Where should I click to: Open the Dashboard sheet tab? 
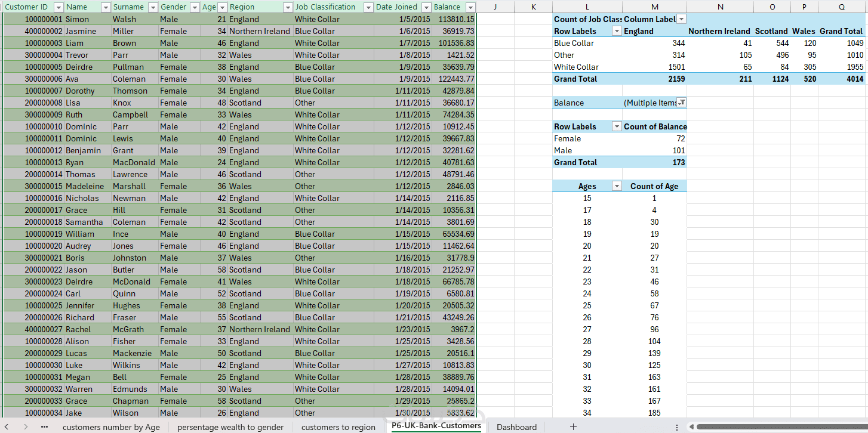click(x=516, y=427)
